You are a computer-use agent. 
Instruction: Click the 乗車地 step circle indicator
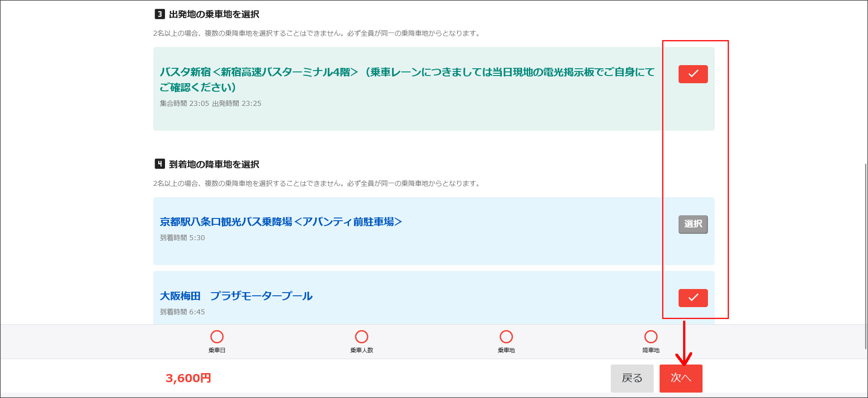(506, 337)
